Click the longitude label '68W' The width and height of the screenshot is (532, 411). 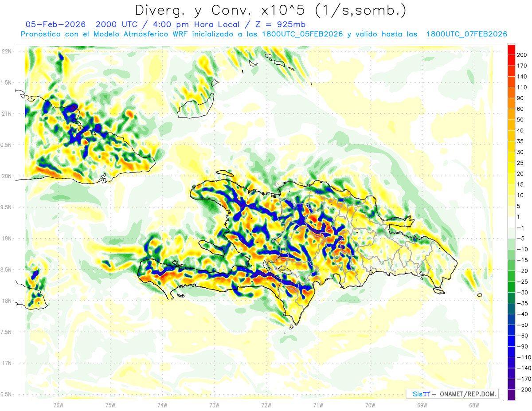click(x=473, y=405)
